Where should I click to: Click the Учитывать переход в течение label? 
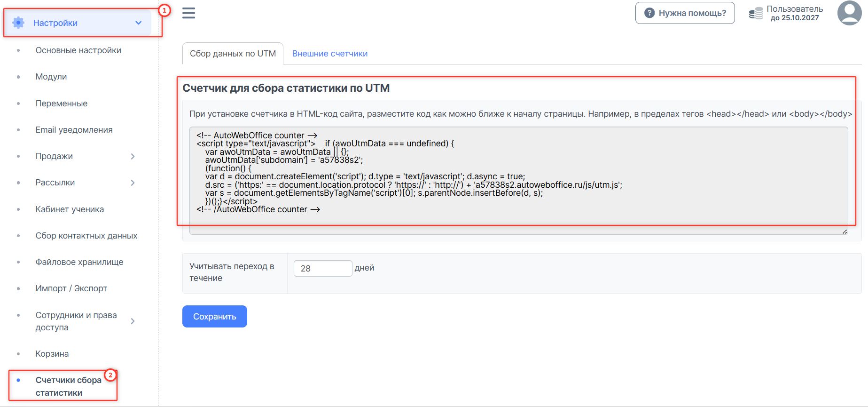point(232,272)
